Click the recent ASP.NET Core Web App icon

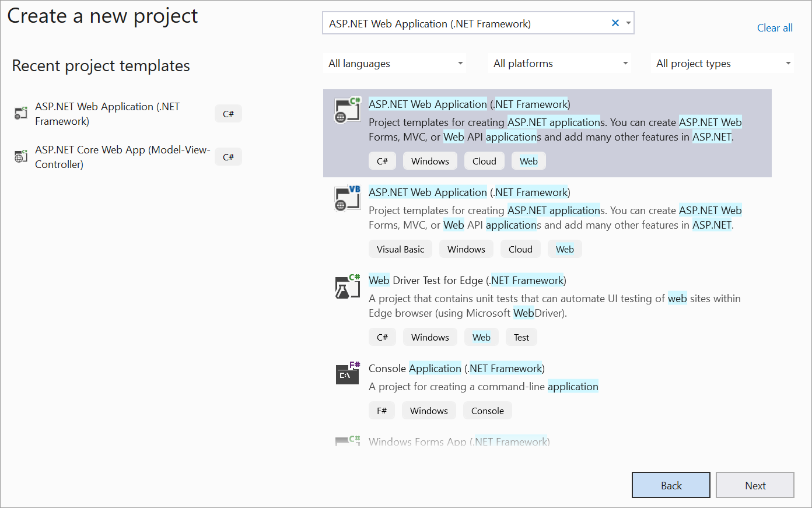(x=20, y=156)
